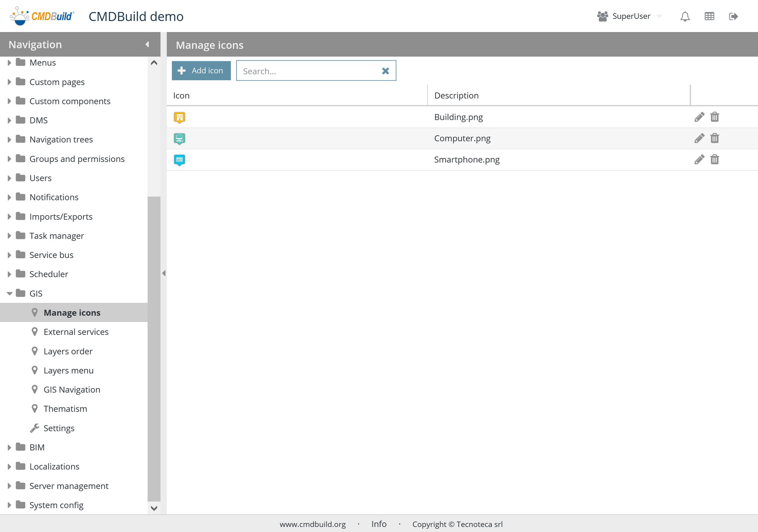Open the notifications bell

coord(685,16)
